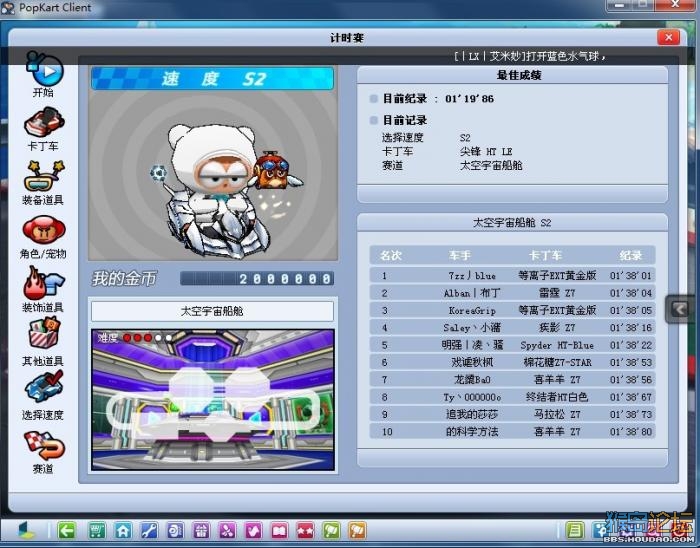Open the purple gift box icon
Viewport: 700px width, 548px height.
pos(201,531)
